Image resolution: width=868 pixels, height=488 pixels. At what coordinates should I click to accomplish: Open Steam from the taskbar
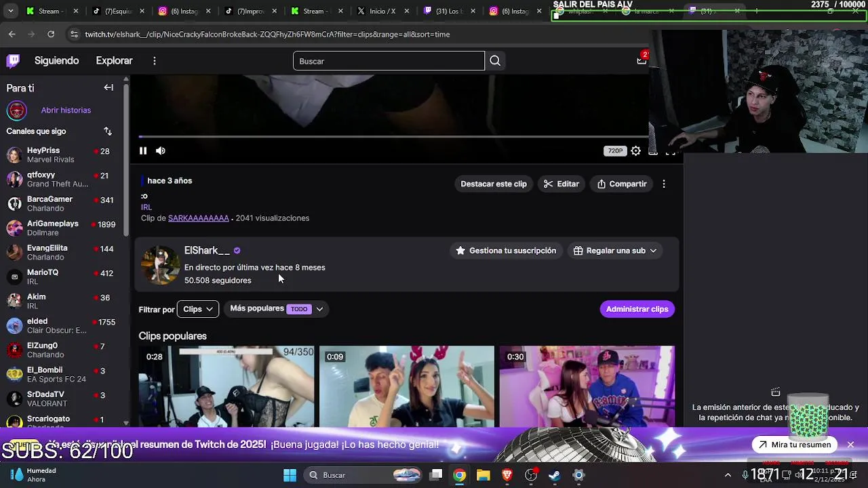pyautogui.click(x=555, y=475)
